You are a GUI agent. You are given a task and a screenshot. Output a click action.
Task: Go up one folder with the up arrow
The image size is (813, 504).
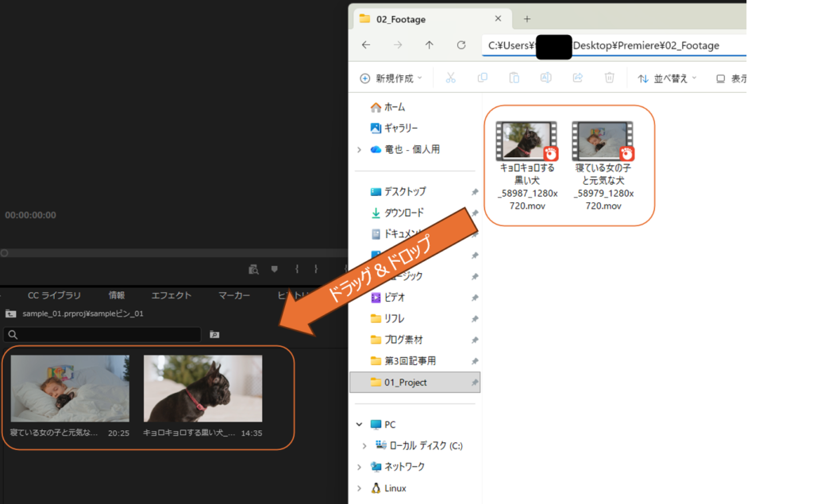(429, 45)
